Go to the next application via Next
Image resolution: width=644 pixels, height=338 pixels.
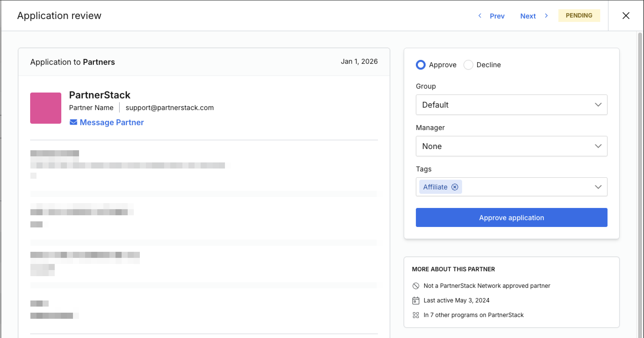pyautogui.click(x=528, y=16)
